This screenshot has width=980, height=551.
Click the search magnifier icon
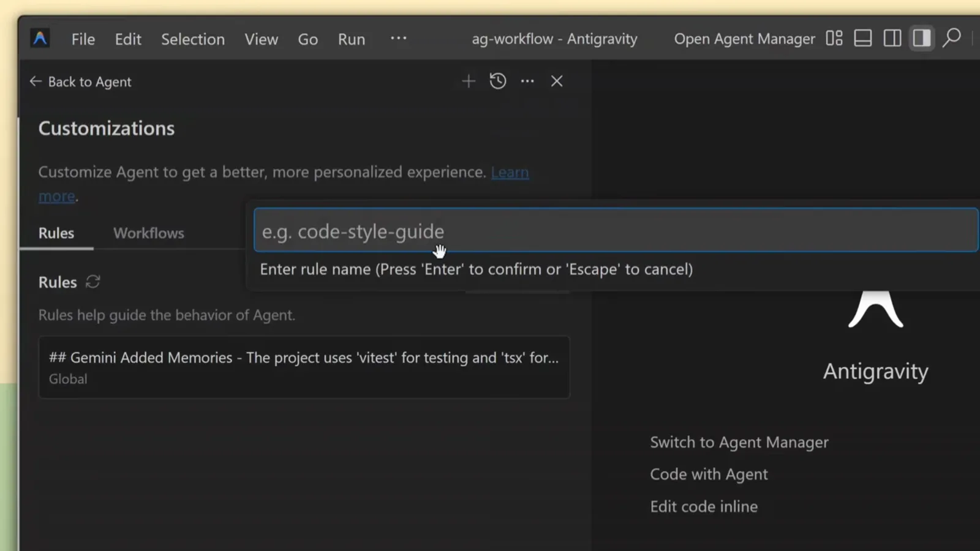point(951,38)
